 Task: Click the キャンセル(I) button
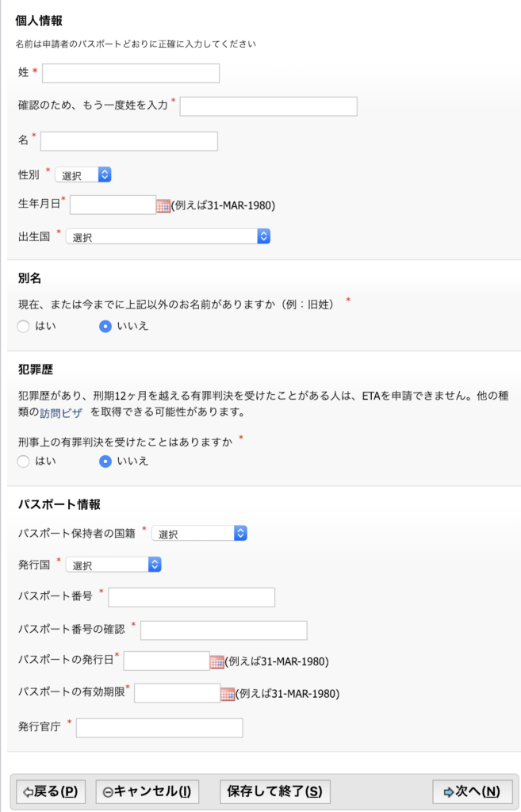coord(147,792)
